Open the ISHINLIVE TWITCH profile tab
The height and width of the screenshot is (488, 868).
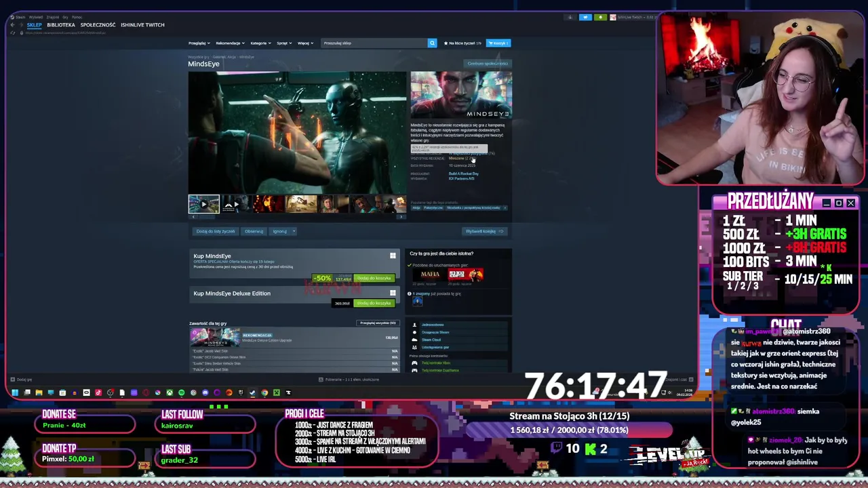142,25
